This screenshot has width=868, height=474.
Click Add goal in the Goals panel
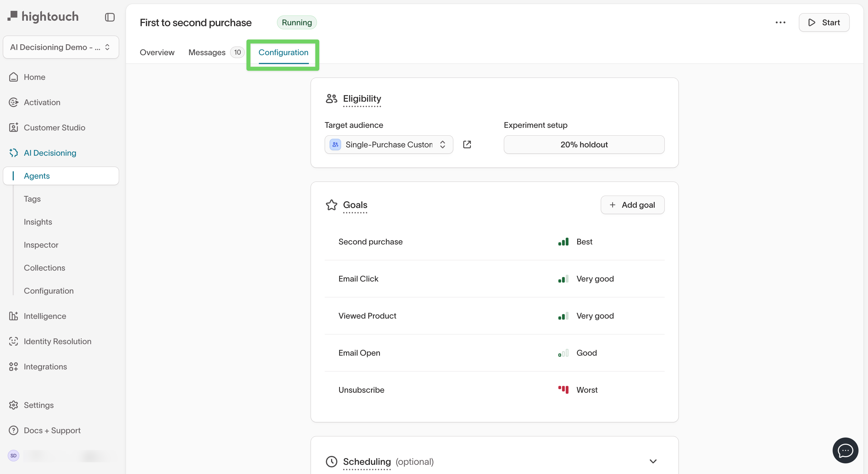click(x=632, y=205)
